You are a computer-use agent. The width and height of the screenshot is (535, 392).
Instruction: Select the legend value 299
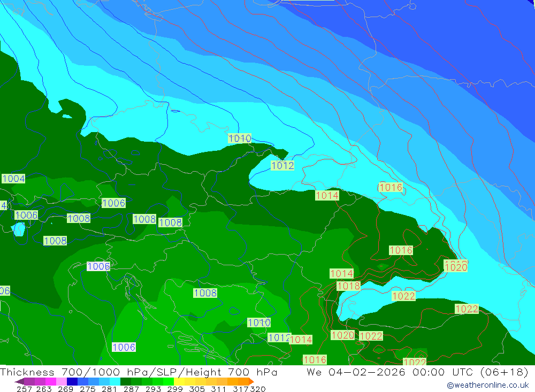(175, 389)
